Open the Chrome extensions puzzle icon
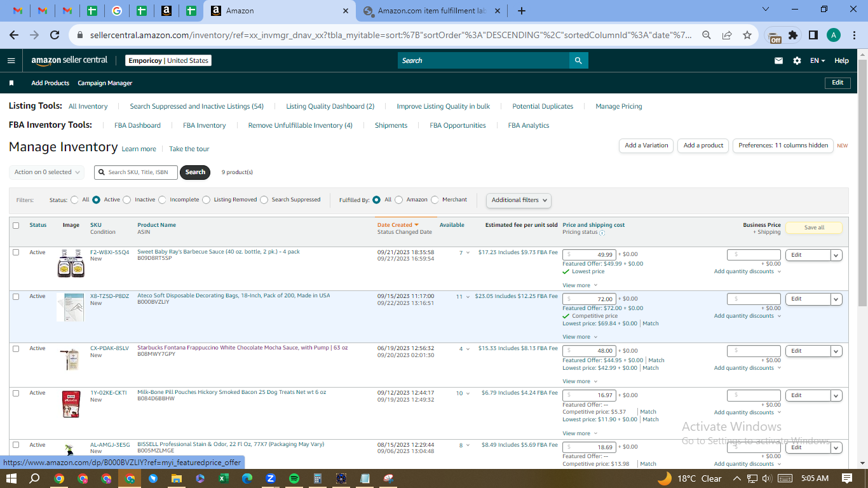 pyautogui.click(x=793, y=35)
